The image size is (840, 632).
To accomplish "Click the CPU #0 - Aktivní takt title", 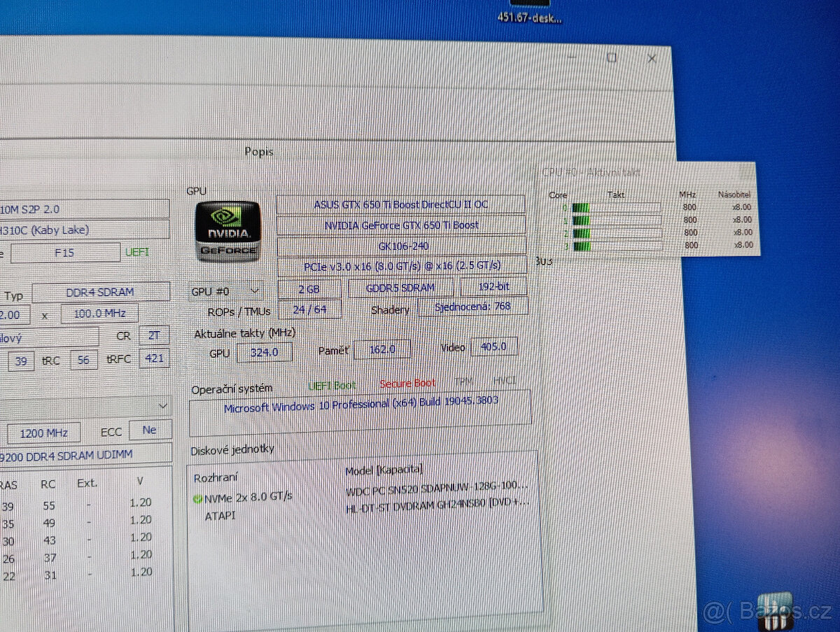I will click(591, 172).
